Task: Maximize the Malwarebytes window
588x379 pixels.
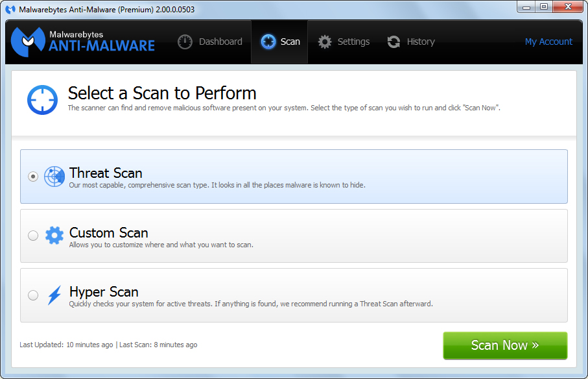Action: coord(544,6)
